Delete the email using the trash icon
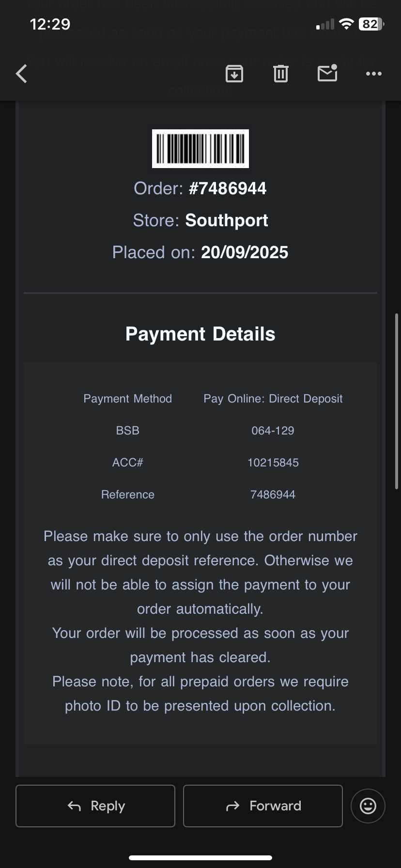The image size is (401, 868). tap(281, 74)
